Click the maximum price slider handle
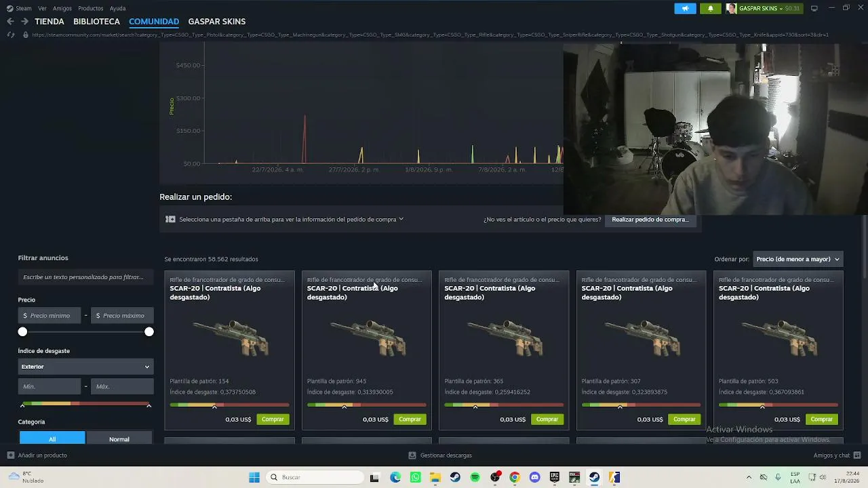Image resolution: width=868 pixels, height=488 pixels. coord(149,331)
